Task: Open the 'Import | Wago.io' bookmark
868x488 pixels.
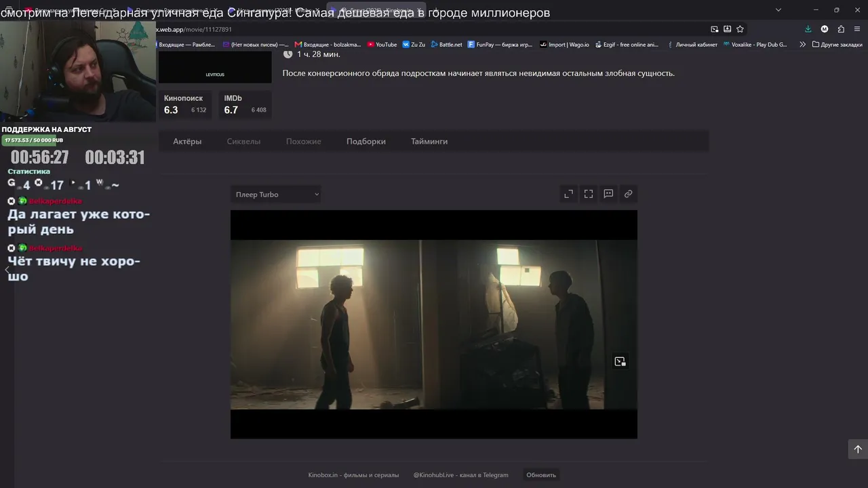Action: coord(564,45)
